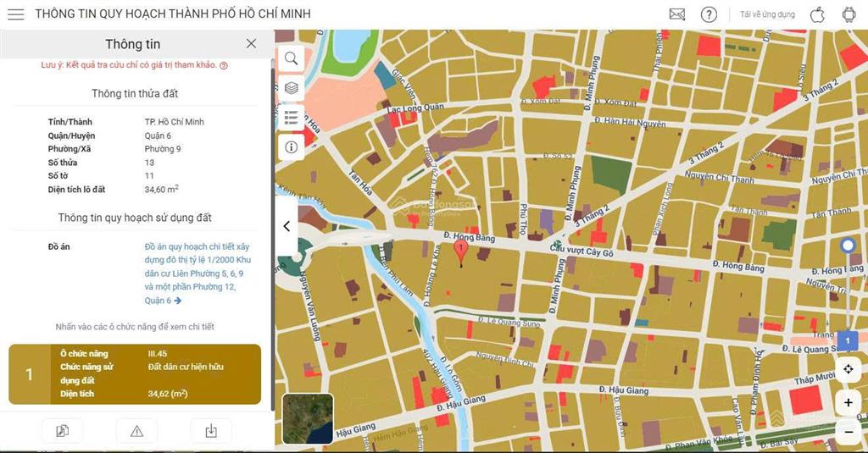
Task: Open the map search tool
Action: click(x=292, y=58)
